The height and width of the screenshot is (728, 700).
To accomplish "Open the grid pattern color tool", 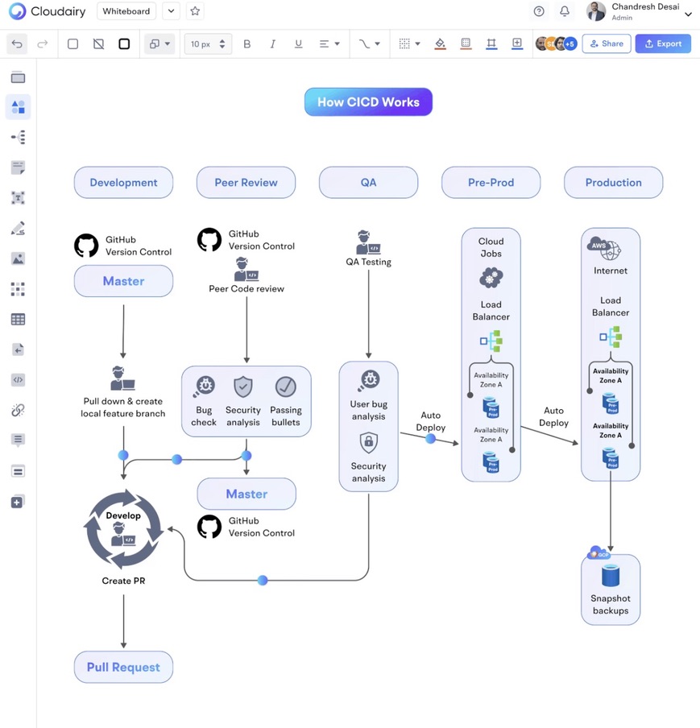I will 466,44.
